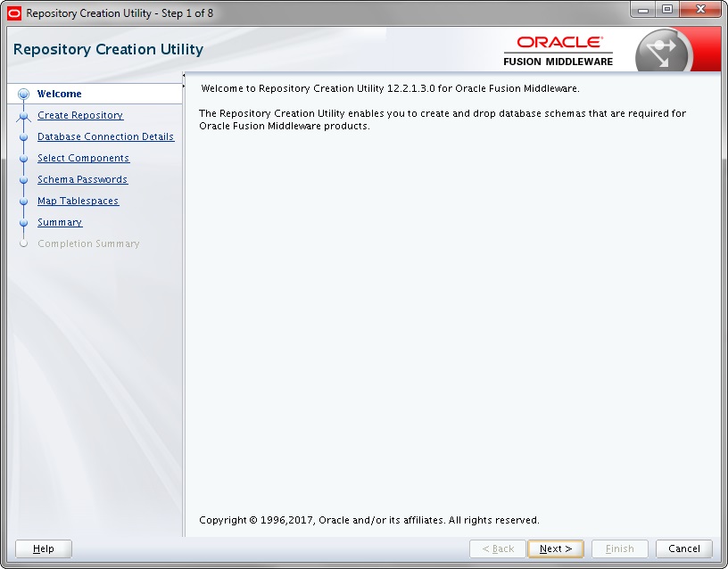Click the Next button
This screenshot has width=728, height=569.
(x=555, y=548)
